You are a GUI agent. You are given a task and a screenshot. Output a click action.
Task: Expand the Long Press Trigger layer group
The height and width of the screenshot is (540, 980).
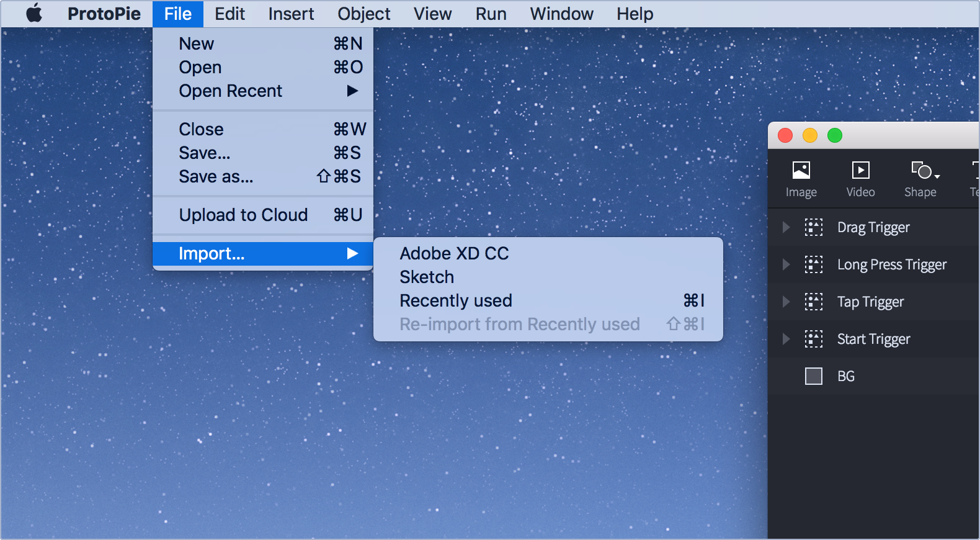coord(786,264)
